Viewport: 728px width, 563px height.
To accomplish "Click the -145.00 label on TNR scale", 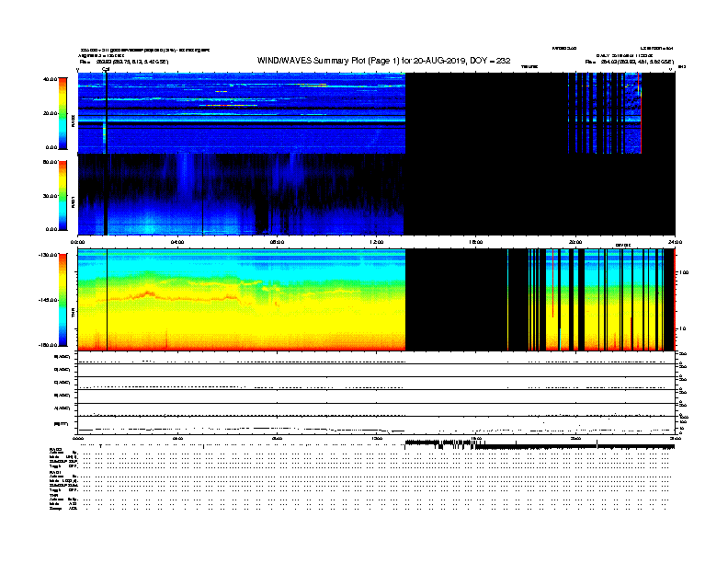I will 49,300.
